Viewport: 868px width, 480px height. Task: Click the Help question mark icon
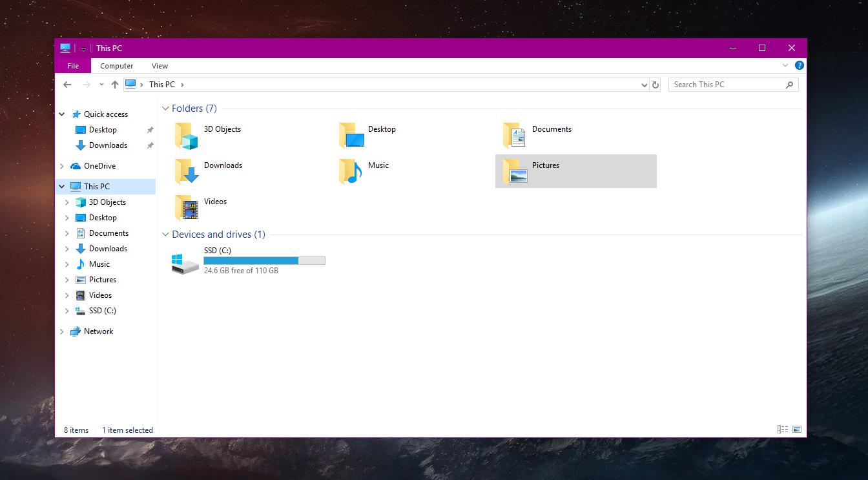(x=799, y=65)
